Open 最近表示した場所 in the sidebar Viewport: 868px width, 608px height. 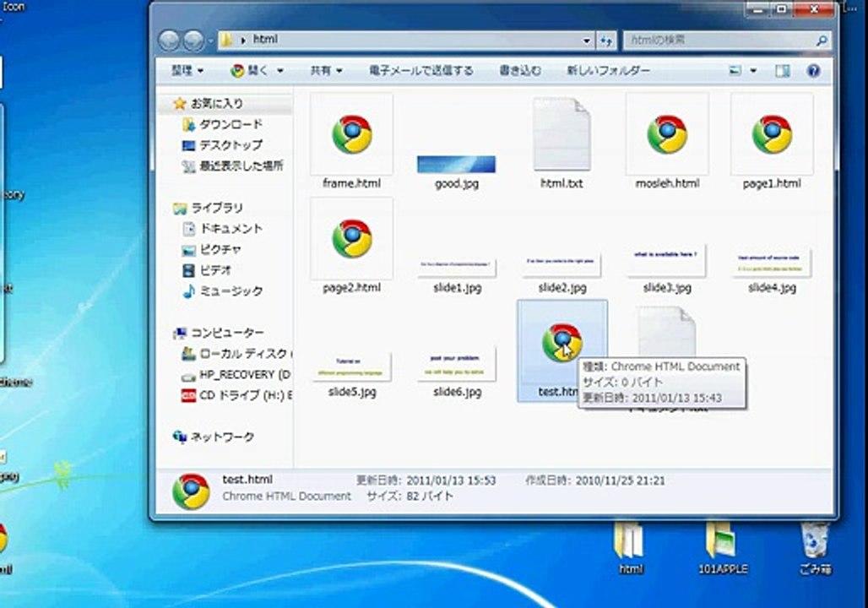pos(241,166)
